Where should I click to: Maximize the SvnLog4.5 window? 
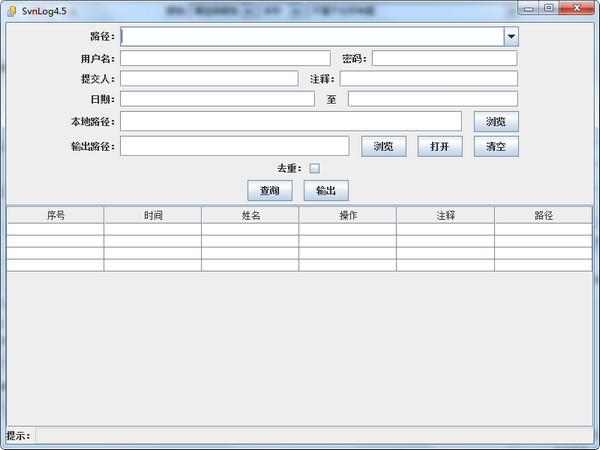point(549,8)
